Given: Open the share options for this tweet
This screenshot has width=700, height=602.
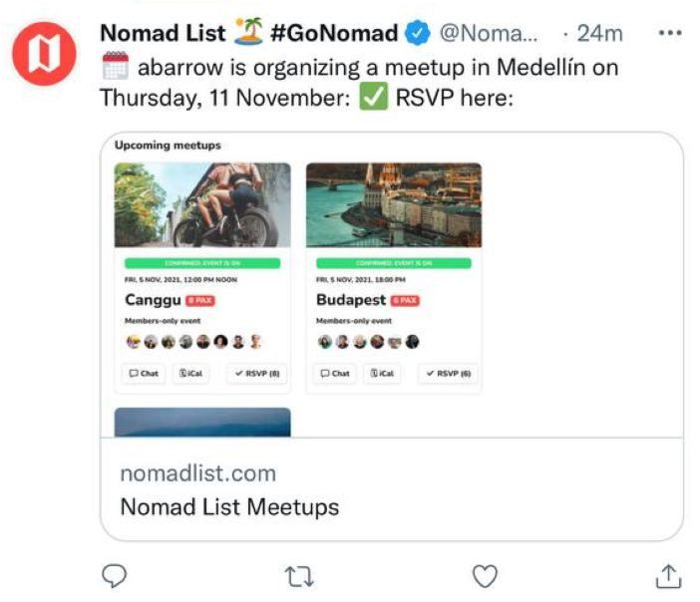Looking at the screenshot, I should pos(668,575).
